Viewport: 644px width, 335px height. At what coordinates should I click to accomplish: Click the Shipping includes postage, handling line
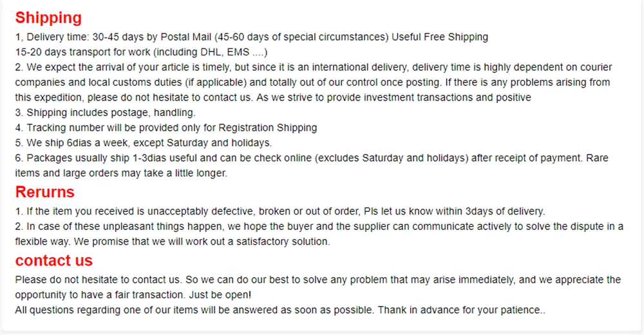pyautogui.click(x=105, y=113)
